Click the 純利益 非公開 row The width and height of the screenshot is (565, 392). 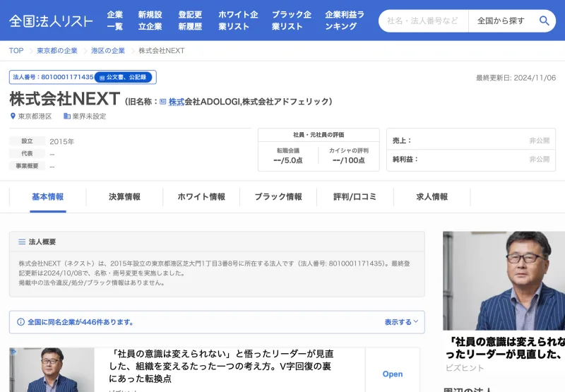pyautogui.click(x=471, y=159)
